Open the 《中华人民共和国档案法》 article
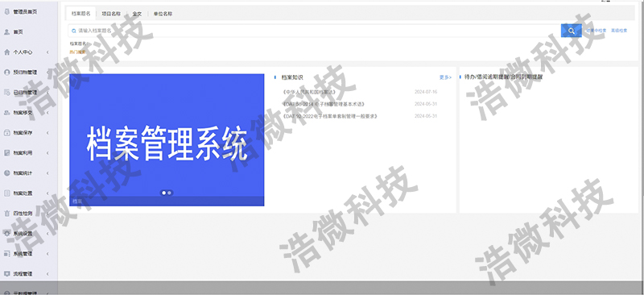This screenshot has height=295, width=644. (309, 92)
